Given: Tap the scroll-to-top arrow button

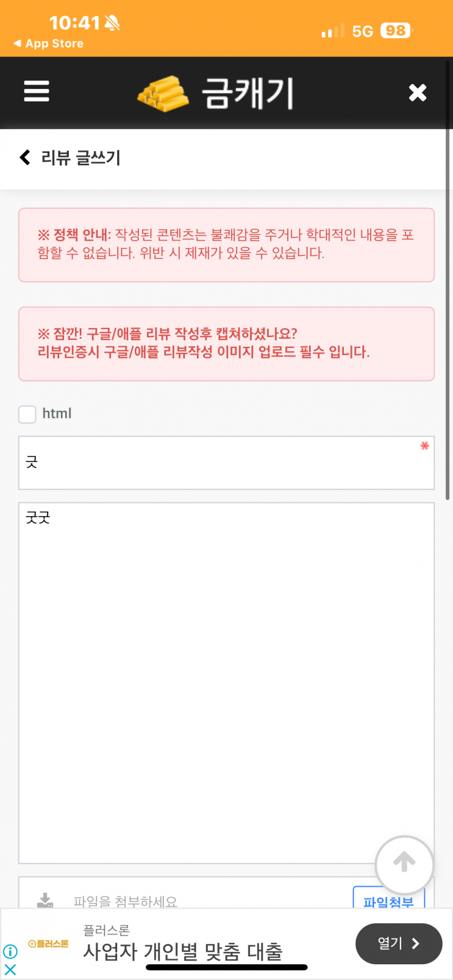Looking at the screenshot, I should [x=404, y=864].
